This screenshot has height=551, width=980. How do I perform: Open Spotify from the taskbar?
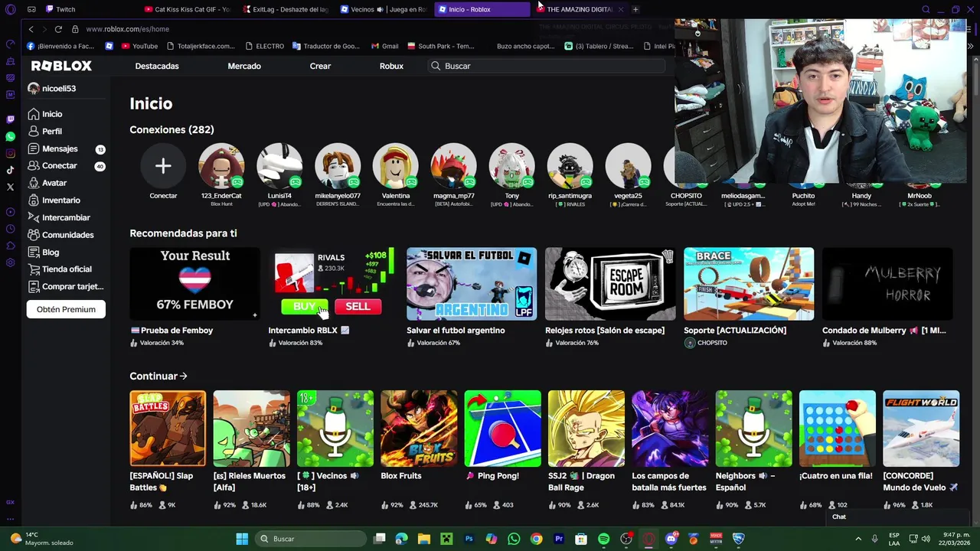coord(603,539)
